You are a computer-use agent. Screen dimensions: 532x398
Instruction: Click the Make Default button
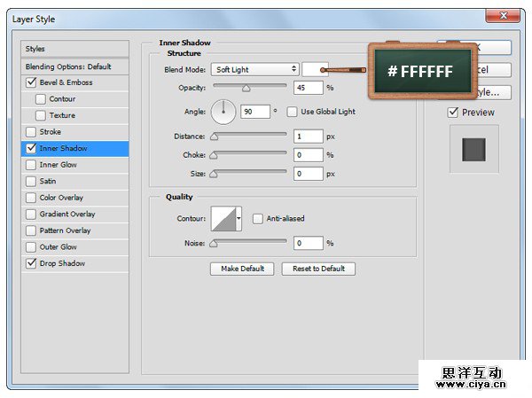tap(242, 269)
